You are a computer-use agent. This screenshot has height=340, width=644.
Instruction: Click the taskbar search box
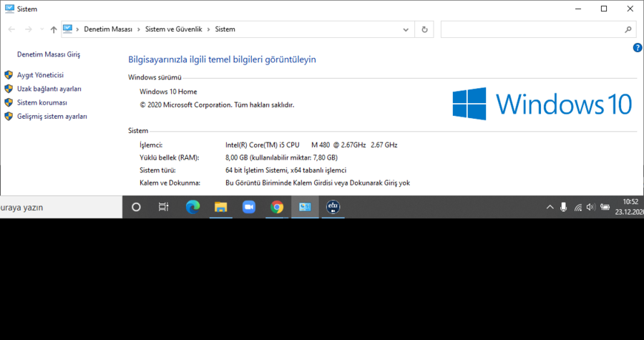coord(61,208)
